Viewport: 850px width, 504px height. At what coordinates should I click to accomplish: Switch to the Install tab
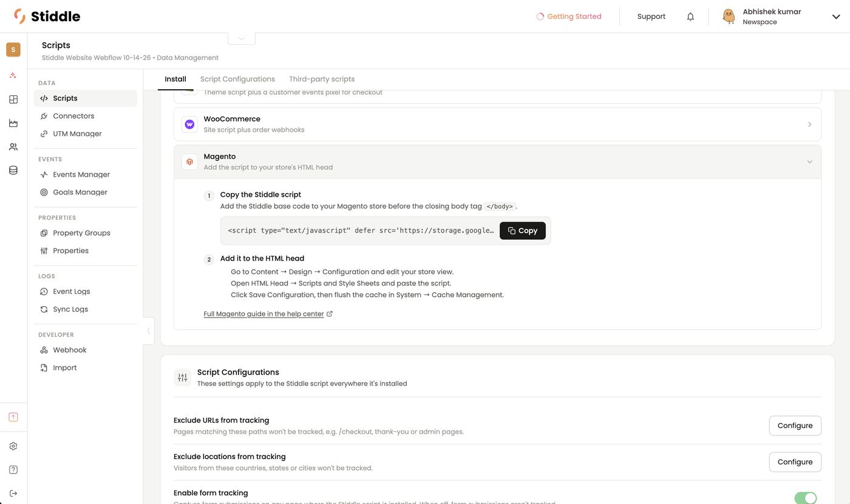coord(175,79)
